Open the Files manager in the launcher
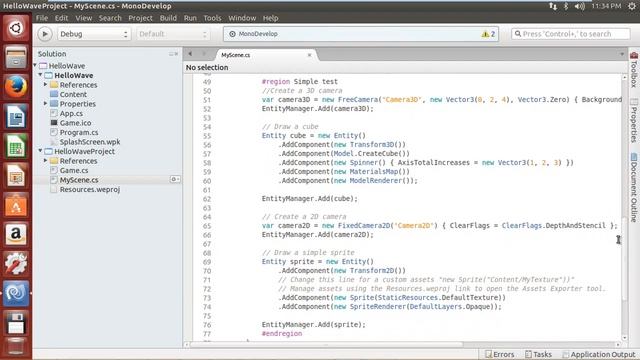The height and width of the screenshot is (360, 640). click(16, 57)
